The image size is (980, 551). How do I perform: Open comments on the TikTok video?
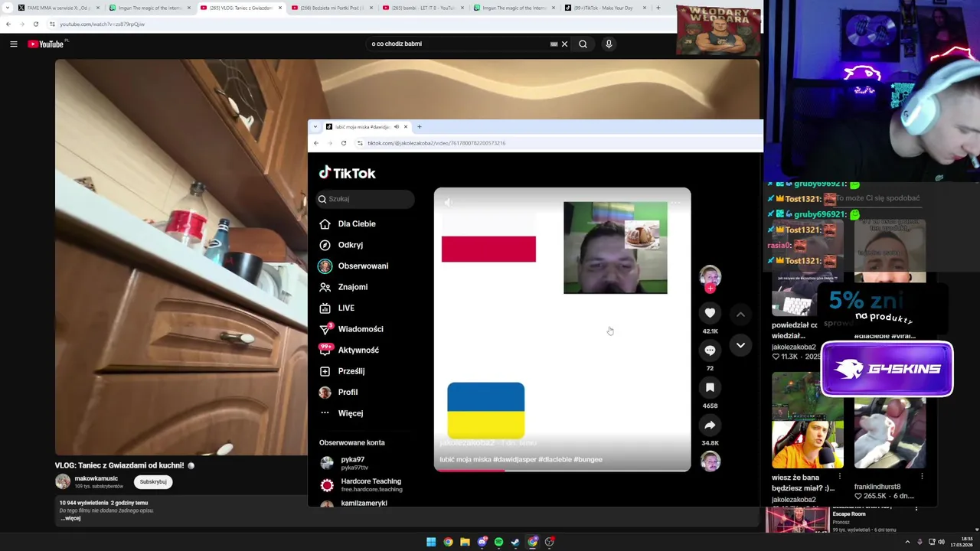tap(710, 350)
